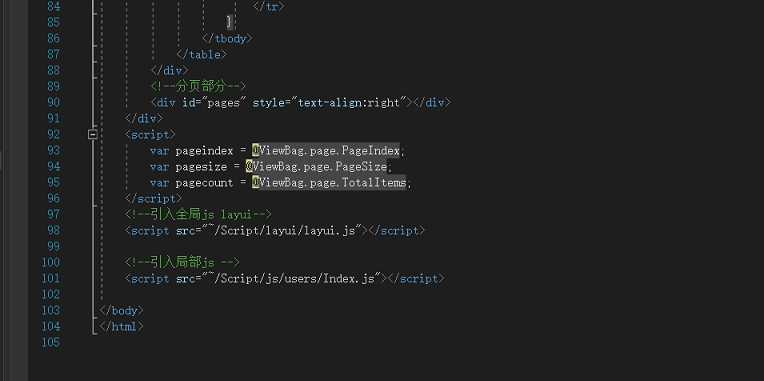Select line number 98 in the gutter
764x381 pixels.
pos(54,230)
